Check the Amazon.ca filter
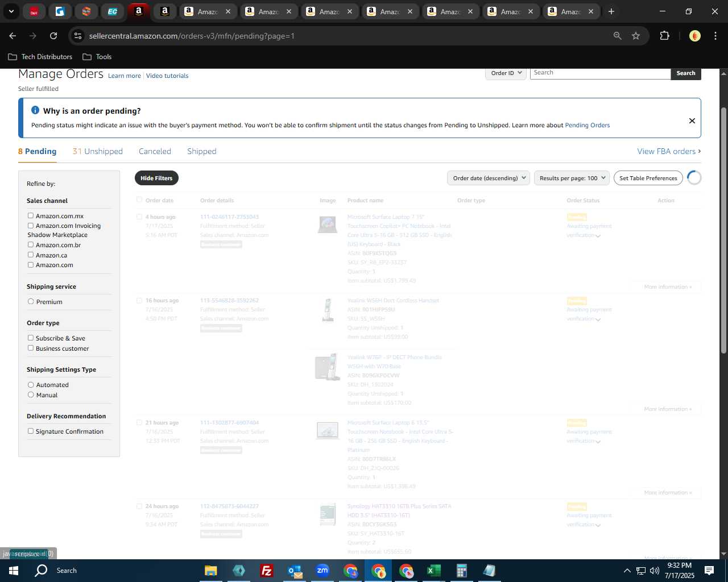 31,255
